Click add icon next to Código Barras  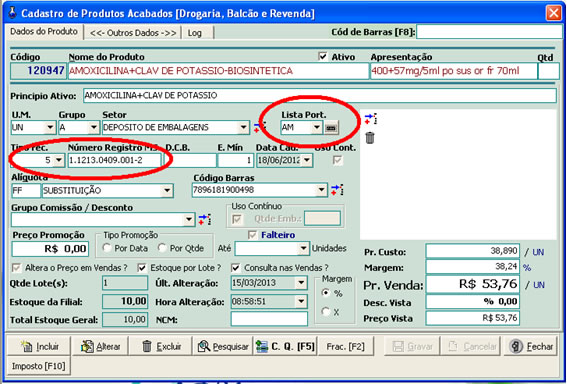tap(337, 190)
